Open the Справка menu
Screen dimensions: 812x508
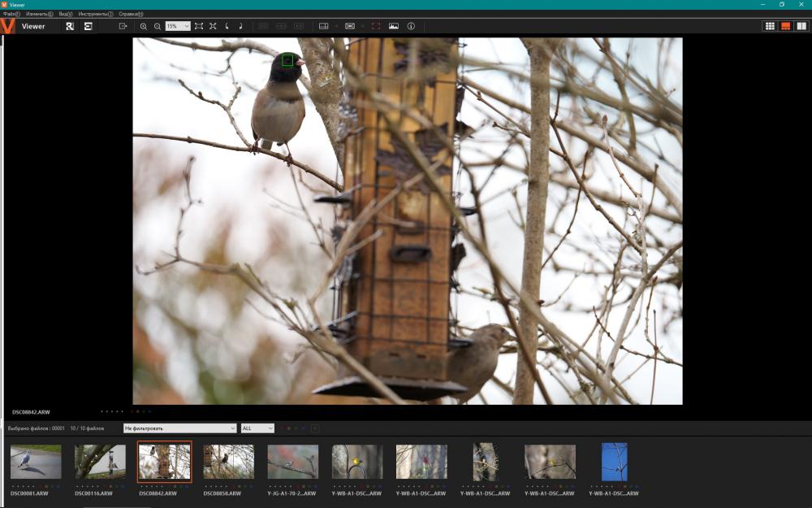point(131,14)
